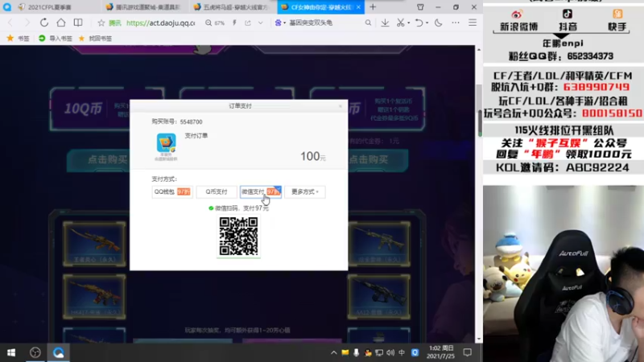Viewport: 644px width, 362px height.
Task: Click the WeChat payment QR code
Action: 238,237
